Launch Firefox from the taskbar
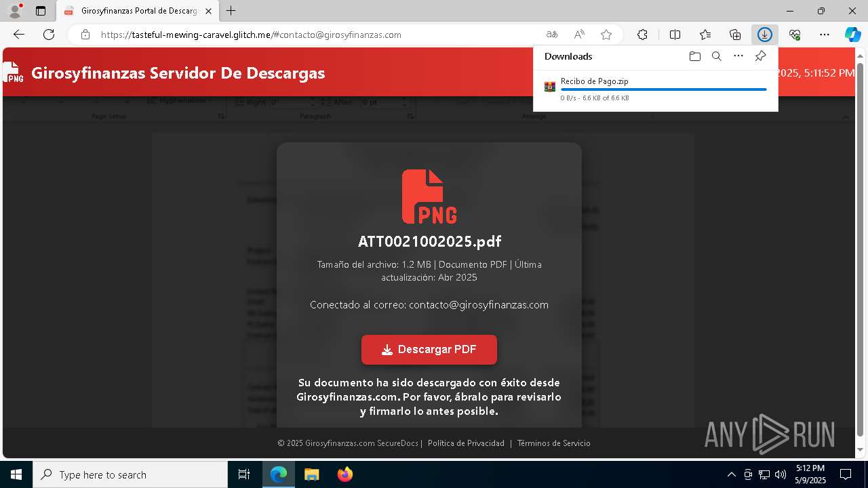Image resolution: width=868 pixels, height=488 pixels. (345, 474)
